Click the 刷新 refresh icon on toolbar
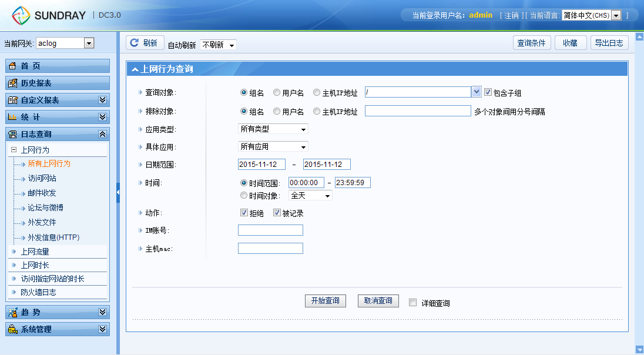 tap(134, 43)
